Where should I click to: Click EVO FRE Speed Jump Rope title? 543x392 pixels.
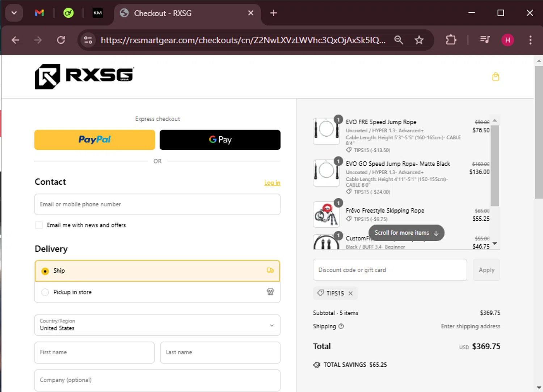click(381, 122)
